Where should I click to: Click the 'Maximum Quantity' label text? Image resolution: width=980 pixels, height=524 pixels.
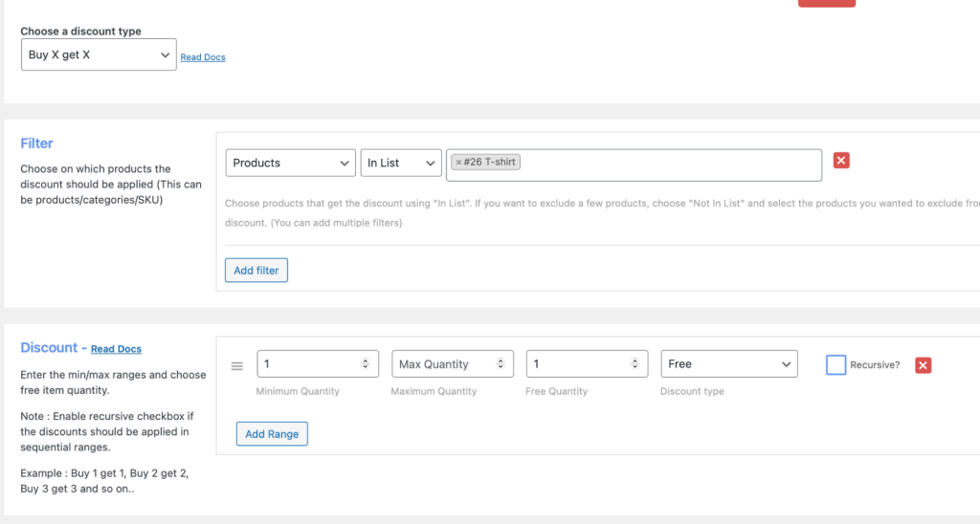pos(434,391)
